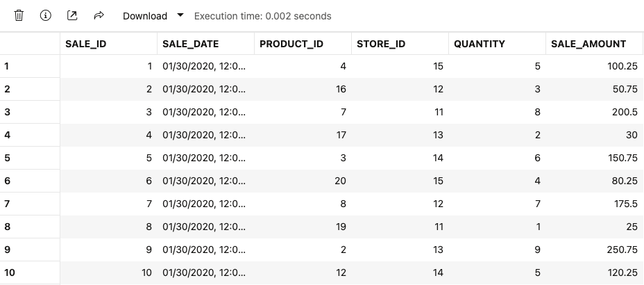
Task: Expand the Download dropdown arrow
Action: (180, 15)
